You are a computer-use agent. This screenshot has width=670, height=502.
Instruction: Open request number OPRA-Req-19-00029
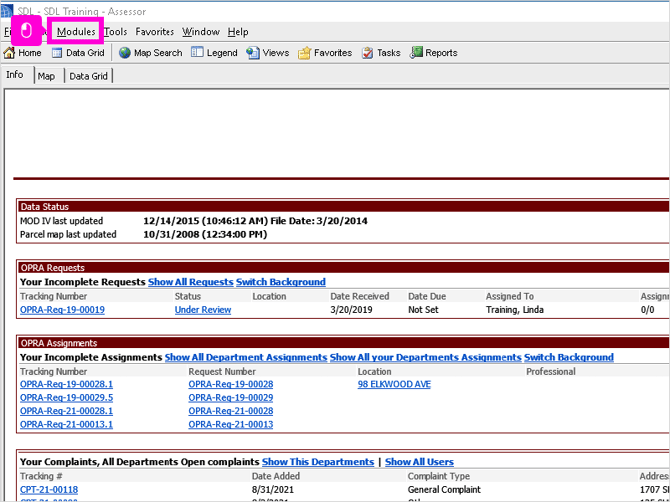tap(231, 398)
